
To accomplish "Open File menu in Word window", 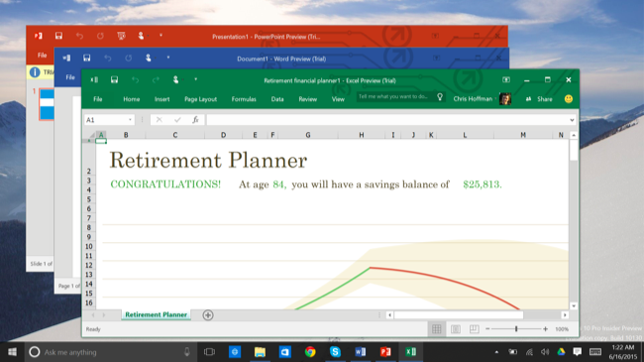I will coord(70,77).
